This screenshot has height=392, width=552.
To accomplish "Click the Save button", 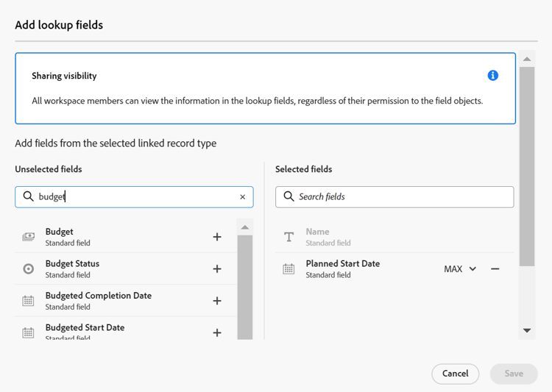I will (x=514, y=374).
